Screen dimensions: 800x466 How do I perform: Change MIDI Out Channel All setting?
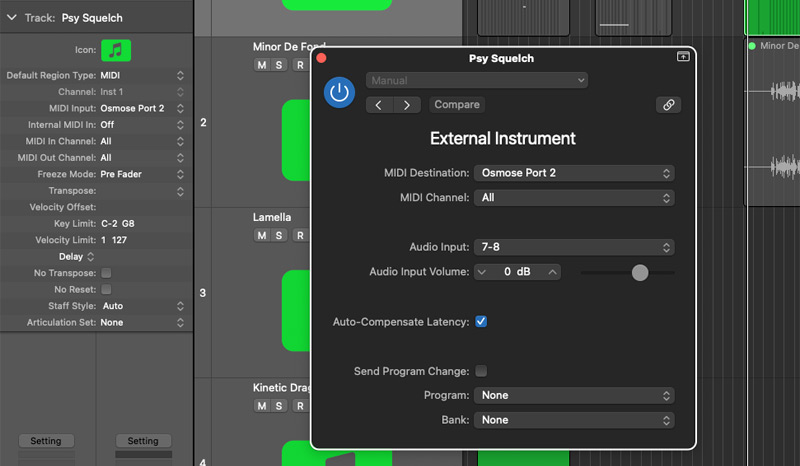[x=142, y=158]
